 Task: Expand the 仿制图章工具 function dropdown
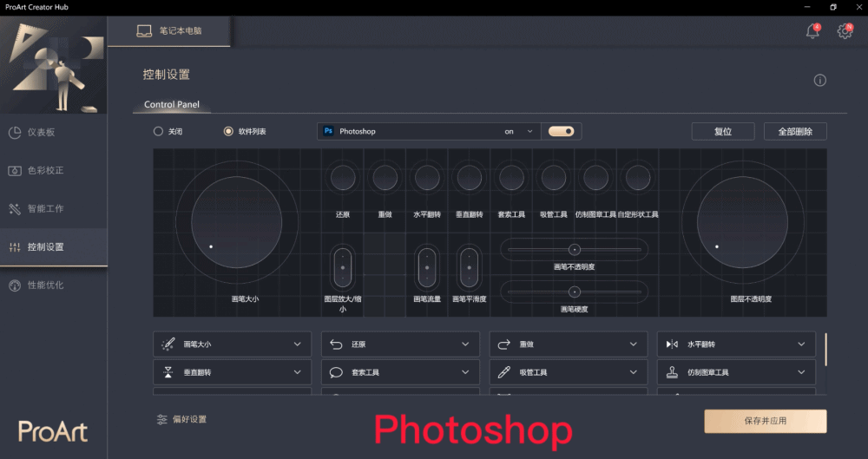[736, 372]
